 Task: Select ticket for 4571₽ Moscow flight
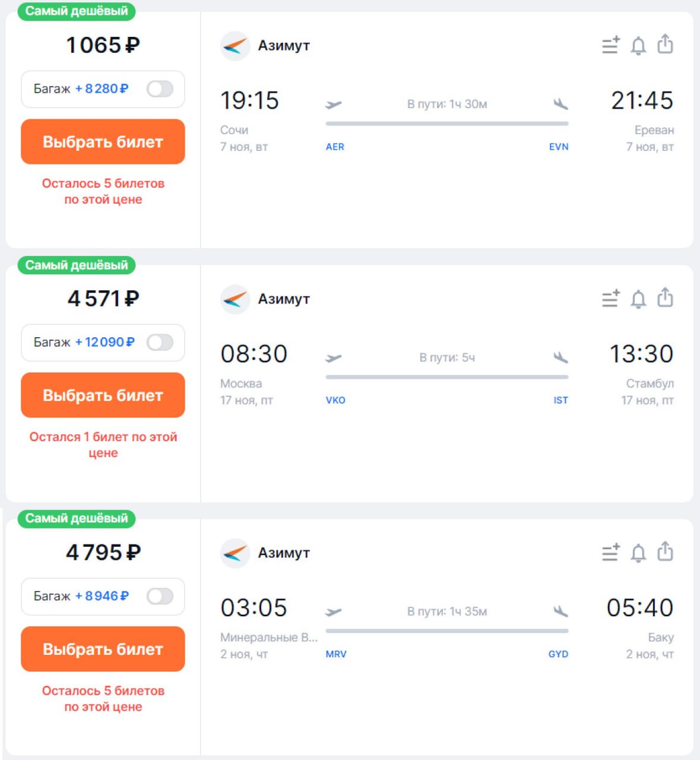103,395
